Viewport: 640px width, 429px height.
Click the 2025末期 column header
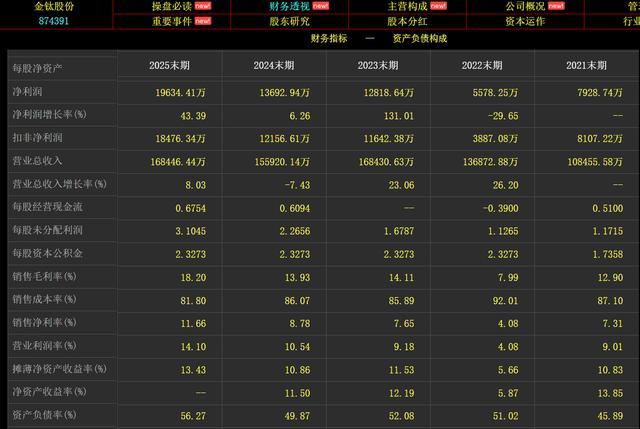(169, 65)
